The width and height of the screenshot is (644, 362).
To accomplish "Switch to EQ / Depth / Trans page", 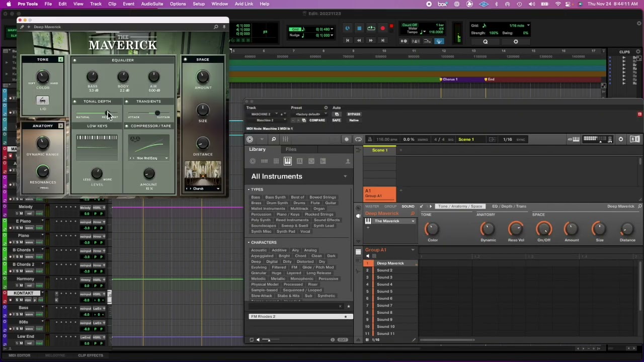I will coord(509,206).
